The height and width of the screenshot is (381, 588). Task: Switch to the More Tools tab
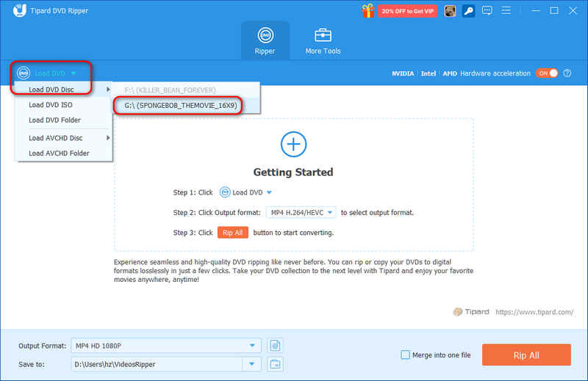(323, 42)
